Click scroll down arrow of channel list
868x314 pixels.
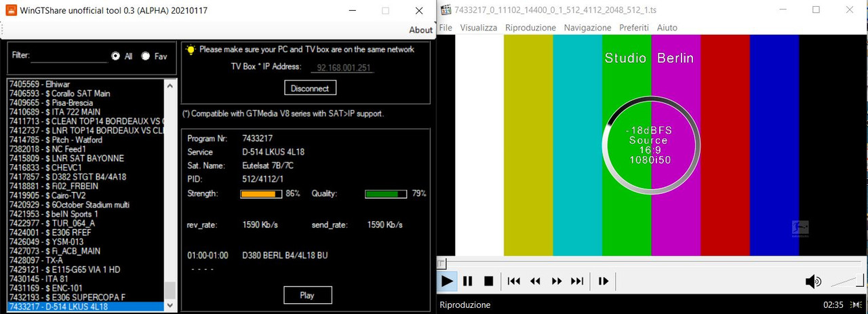[x=170, y=306]
